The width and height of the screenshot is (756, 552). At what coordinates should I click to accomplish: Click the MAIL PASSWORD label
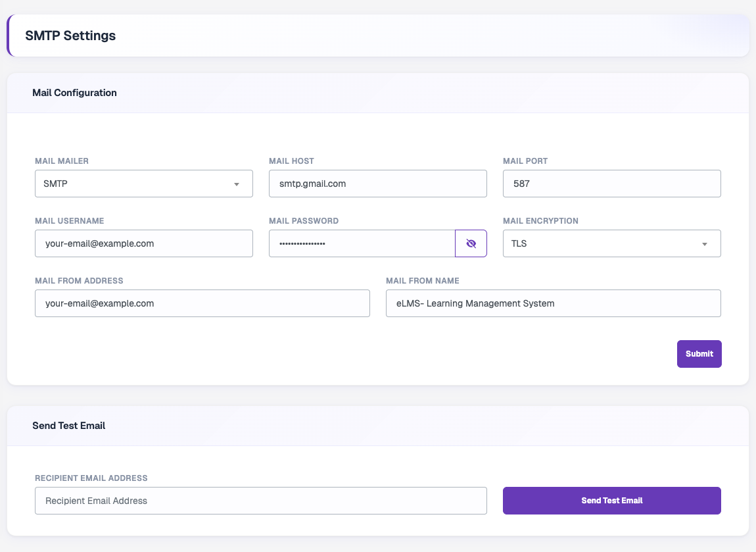[304, 221]
